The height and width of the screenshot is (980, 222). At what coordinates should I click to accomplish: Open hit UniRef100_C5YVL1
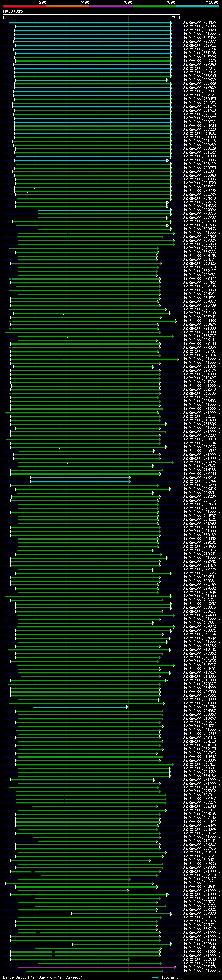click(199, 45)
